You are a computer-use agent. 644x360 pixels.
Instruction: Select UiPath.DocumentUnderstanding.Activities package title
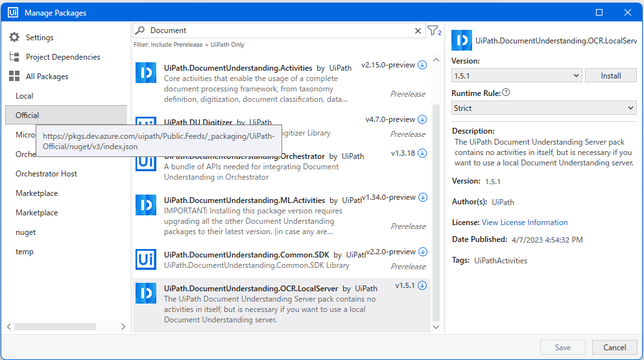(238, 68)
